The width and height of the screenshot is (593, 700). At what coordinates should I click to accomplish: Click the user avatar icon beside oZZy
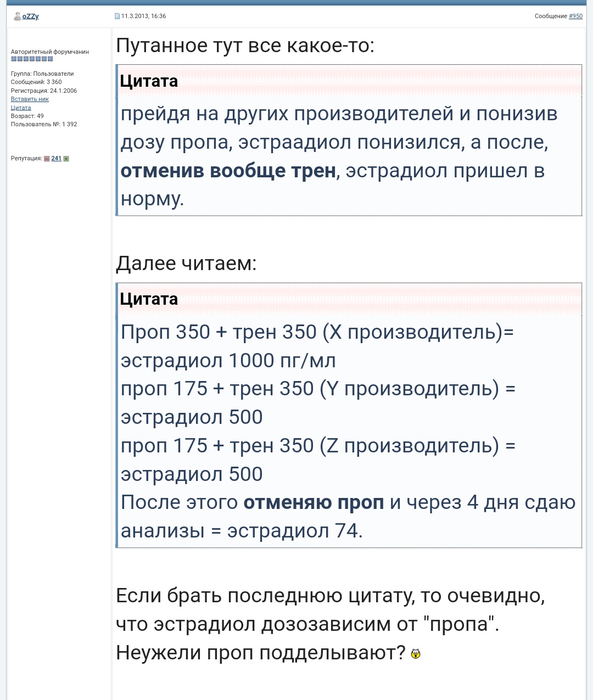tap(17, 16)
